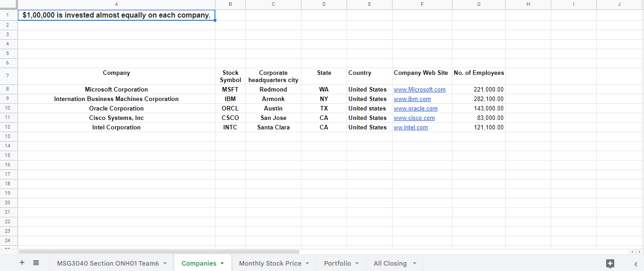
Task: Select 'INTC' symbol cell
Action: 230,127
